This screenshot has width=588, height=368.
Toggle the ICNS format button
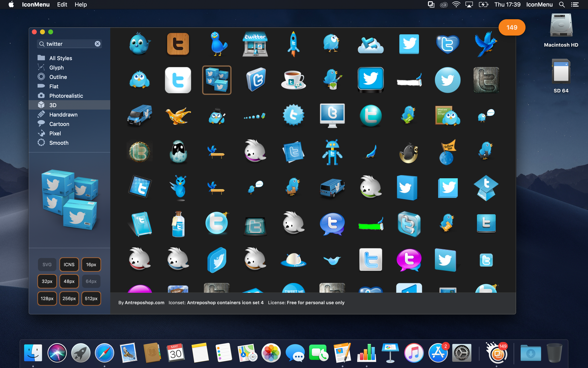[69, 264]
